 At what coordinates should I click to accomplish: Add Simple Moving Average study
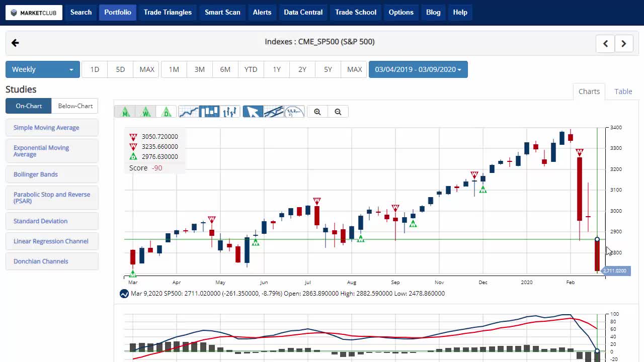(52, 128)
